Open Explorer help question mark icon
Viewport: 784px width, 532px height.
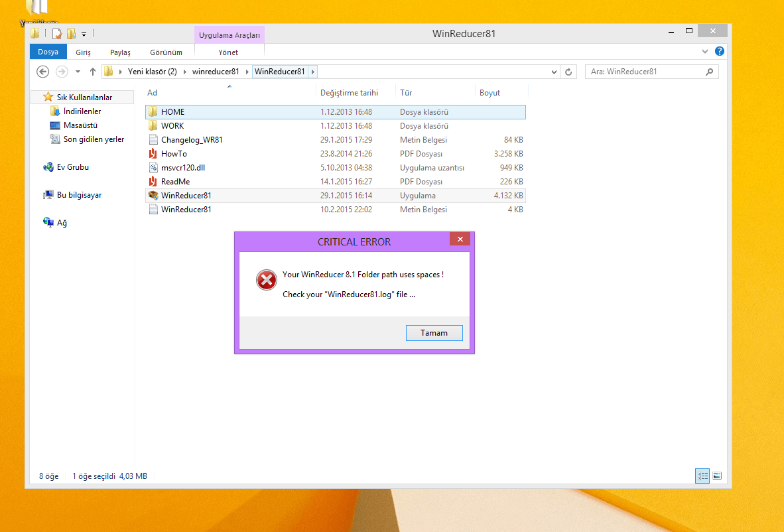click(x=720, y=51)
